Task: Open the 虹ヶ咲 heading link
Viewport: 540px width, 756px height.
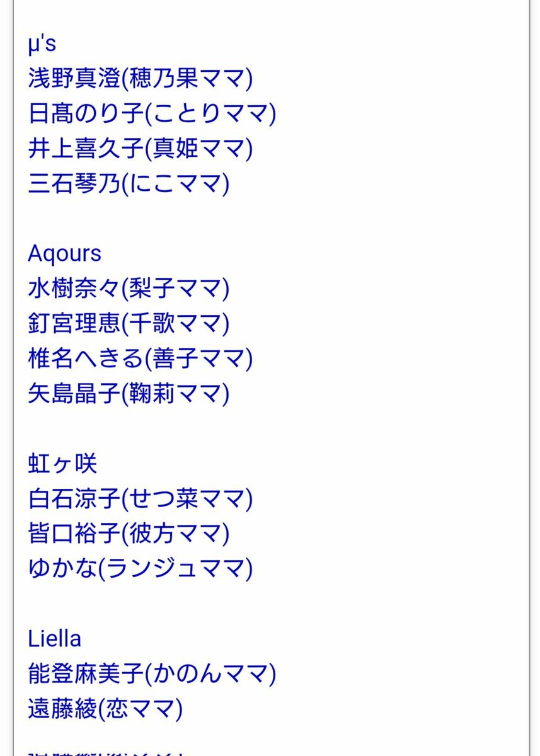Action: [62, 464]
